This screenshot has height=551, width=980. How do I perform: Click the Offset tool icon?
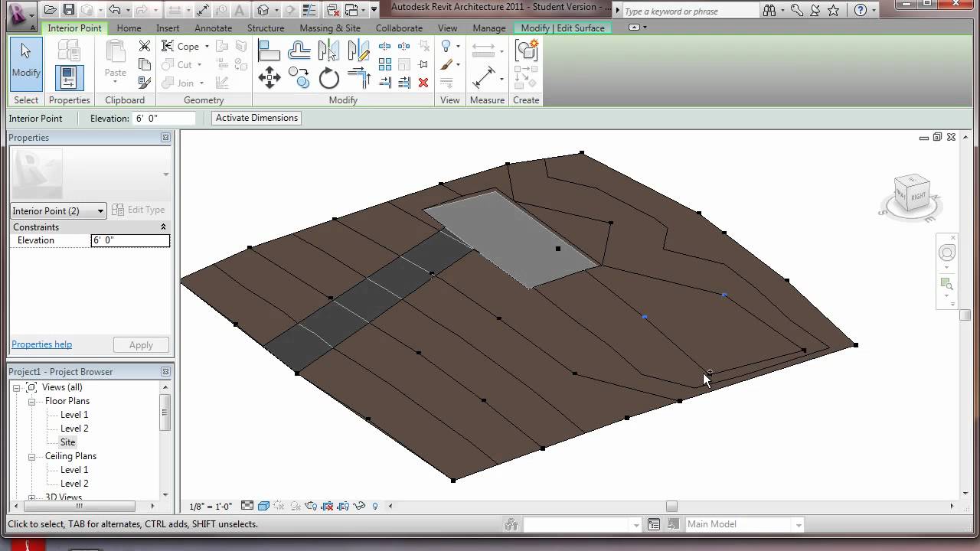(x=299, y=51)
